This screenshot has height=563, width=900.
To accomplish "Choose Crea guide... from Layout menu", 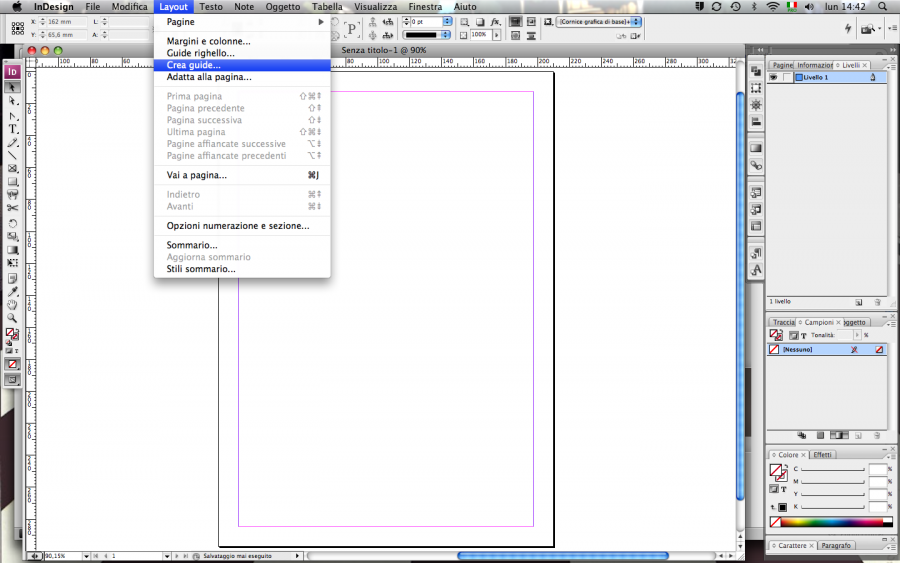I will [194, 65].
